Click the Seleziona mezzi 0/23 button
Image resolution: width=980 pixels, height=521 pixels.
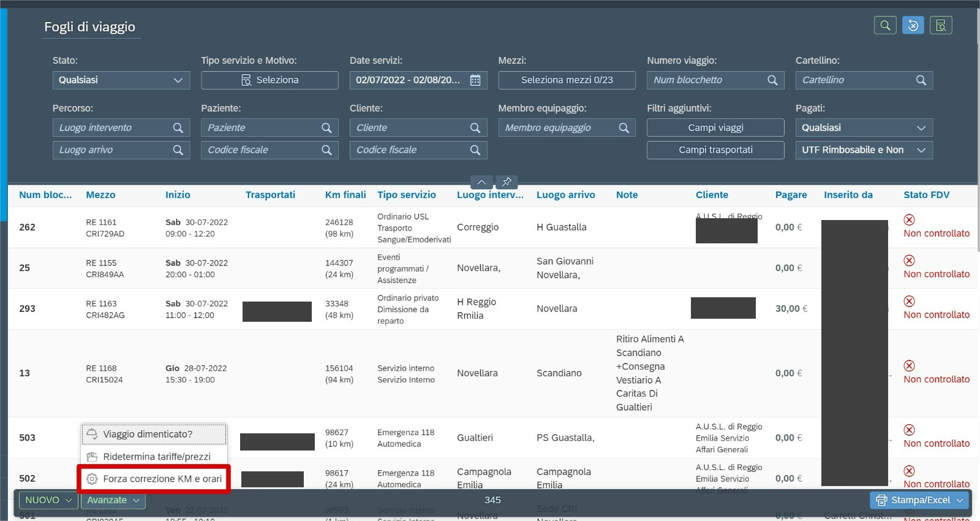(567, 80)
